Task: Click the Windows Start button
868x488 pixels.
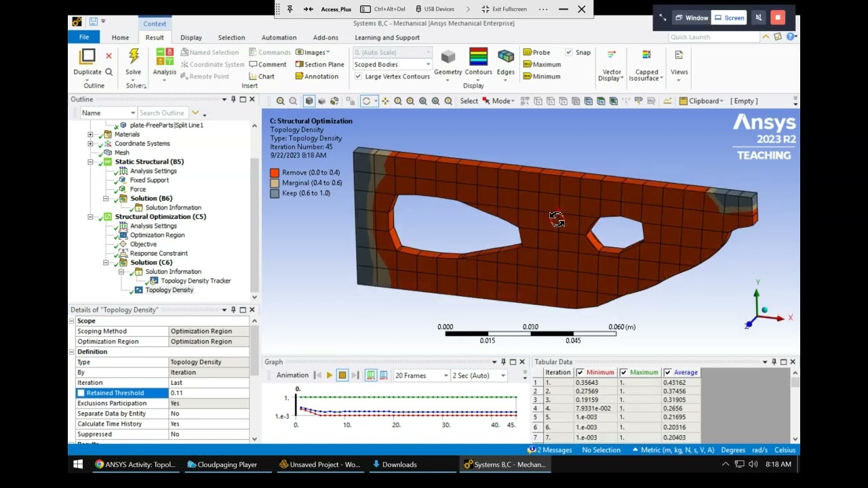Action: (78, 464)
